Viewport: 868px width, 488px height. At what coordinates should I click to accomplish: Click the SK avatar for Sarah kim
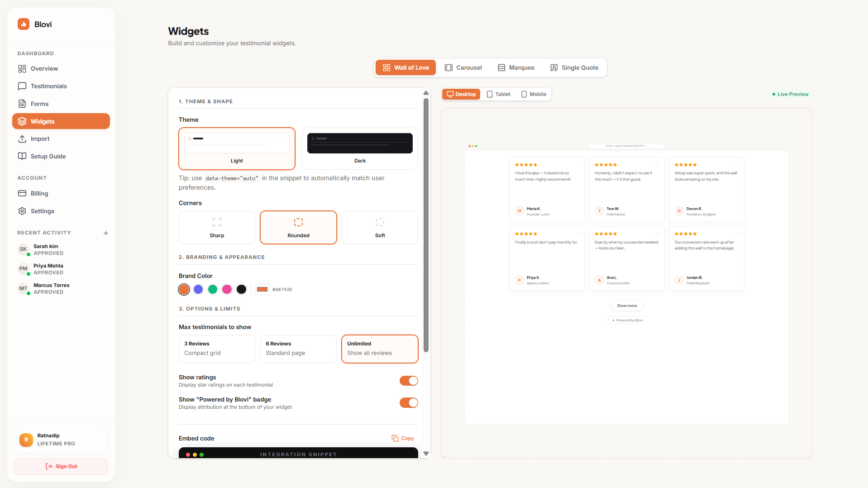click(24, 249)
